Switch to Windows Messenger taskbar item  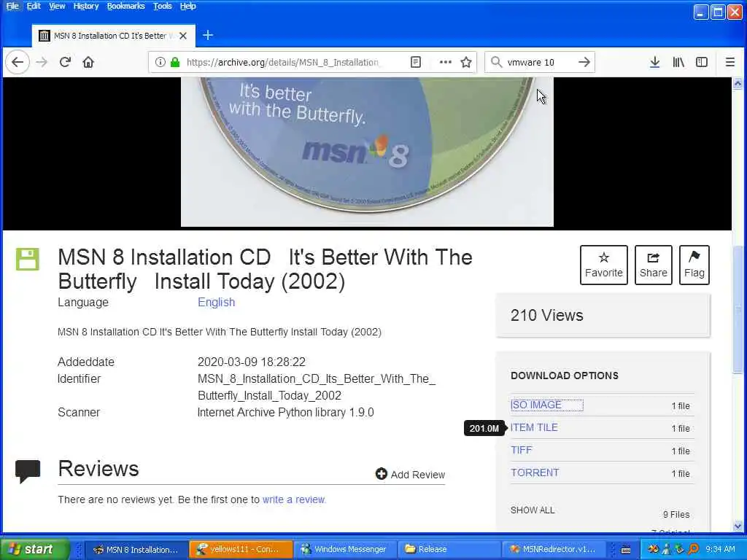point(344,549)
